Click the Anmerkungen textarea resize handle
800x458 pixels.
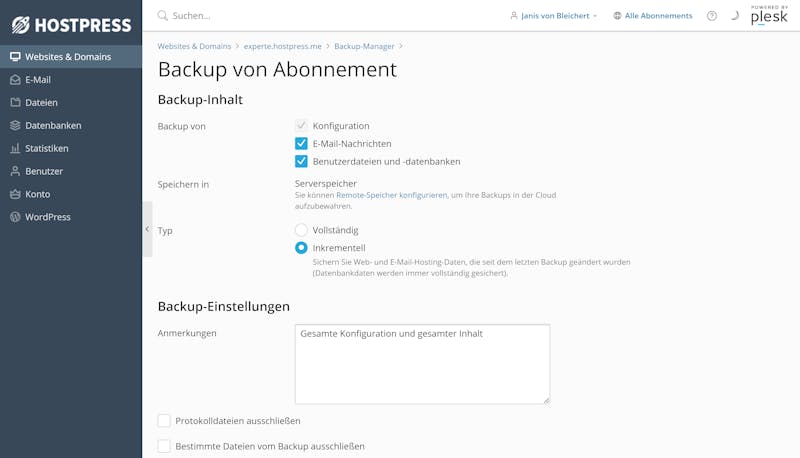coord(546,400)
